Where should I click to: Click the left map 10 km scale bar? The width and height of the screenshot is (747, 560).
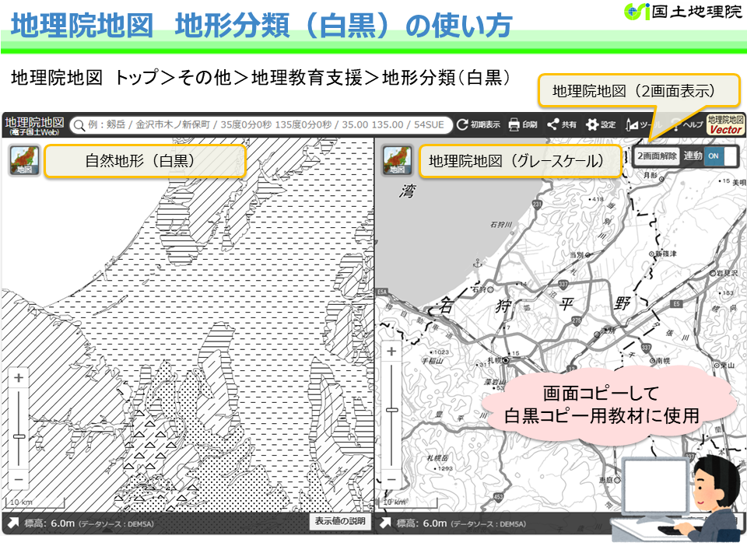(x=35, y=503)
